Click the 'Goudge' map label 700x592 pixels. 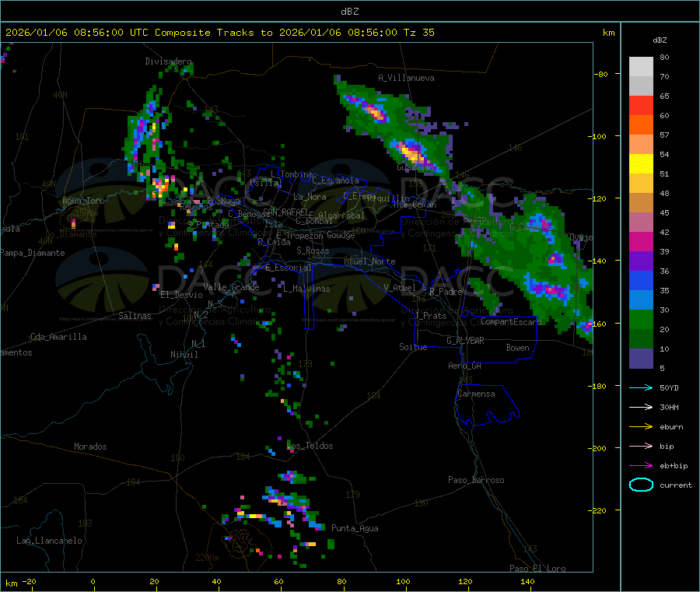pyautogui.click(x=341, y=235)
